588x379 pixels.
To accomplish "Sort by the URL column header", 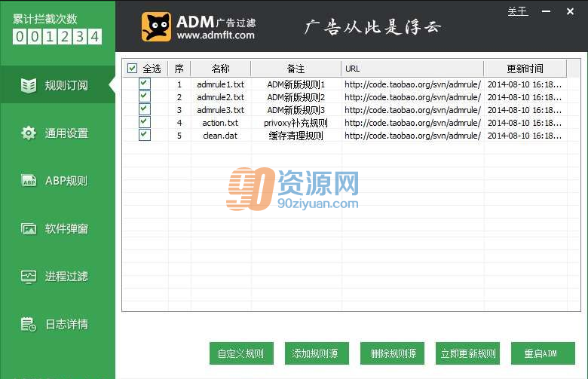I will pyautogui.click(x=412, y=69).
